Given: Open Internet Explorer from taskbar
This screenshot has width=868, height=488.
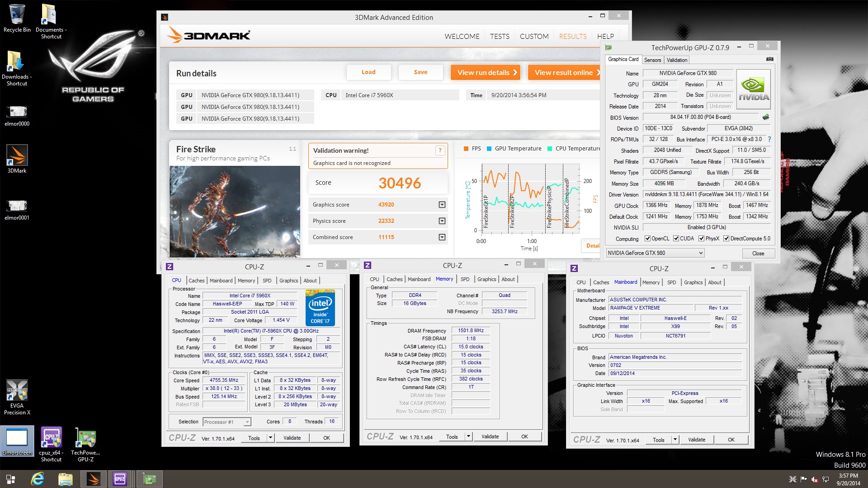Looking at the screenshot, I should [x=38, y=479].
